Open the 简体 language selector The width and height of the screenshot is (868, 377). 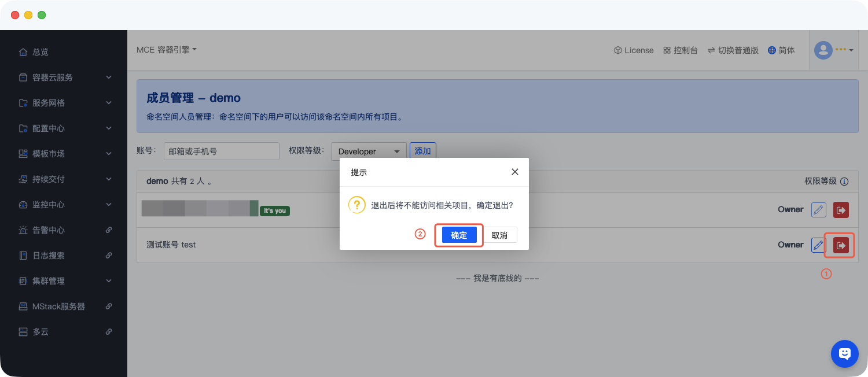coord(781,50)
